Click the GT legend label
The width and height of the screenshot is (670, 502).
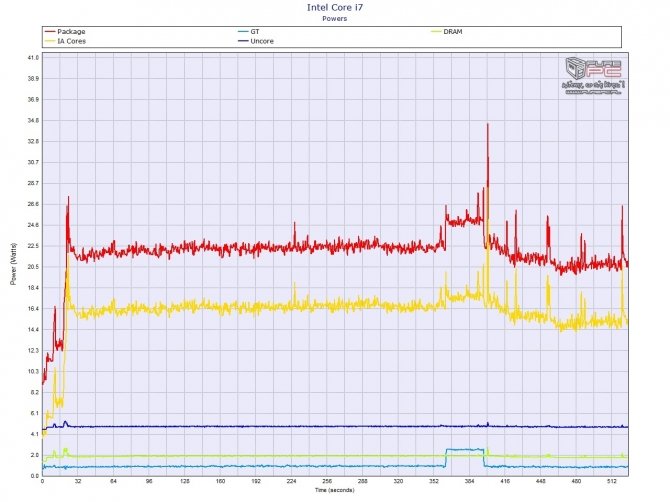coord(255,32)
